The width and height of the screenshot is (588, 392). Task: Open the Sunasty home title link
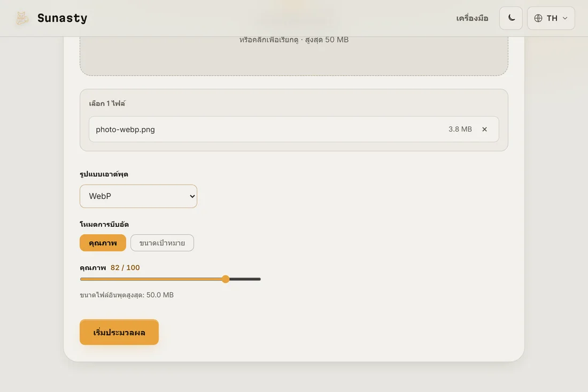coord(62,18)
